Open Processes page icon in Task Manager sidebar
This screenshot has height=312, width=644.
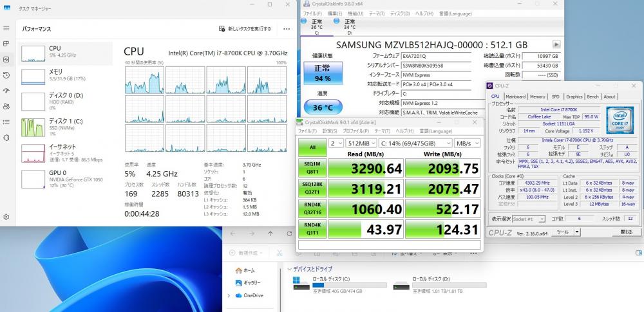6,44
